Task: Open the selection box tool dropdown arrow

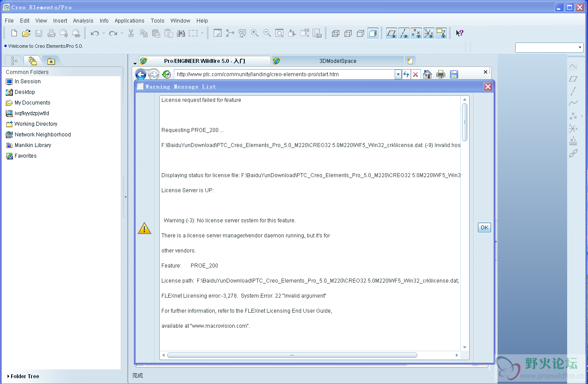Action: [202, 33]
